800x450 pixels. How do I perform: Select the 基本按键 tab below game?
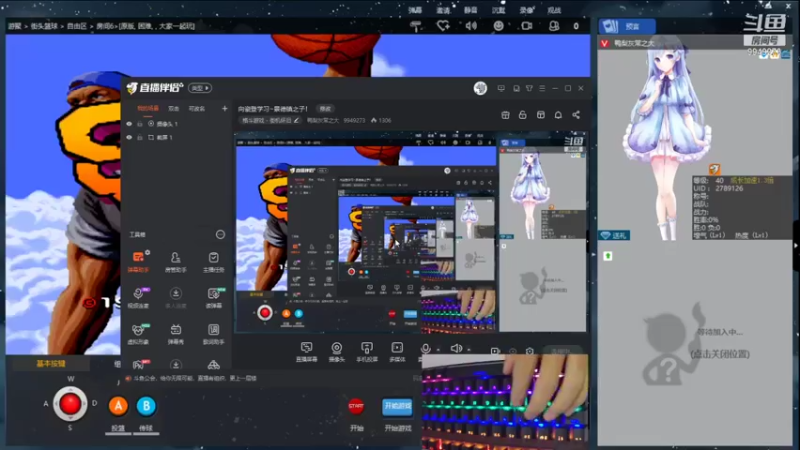50,364
